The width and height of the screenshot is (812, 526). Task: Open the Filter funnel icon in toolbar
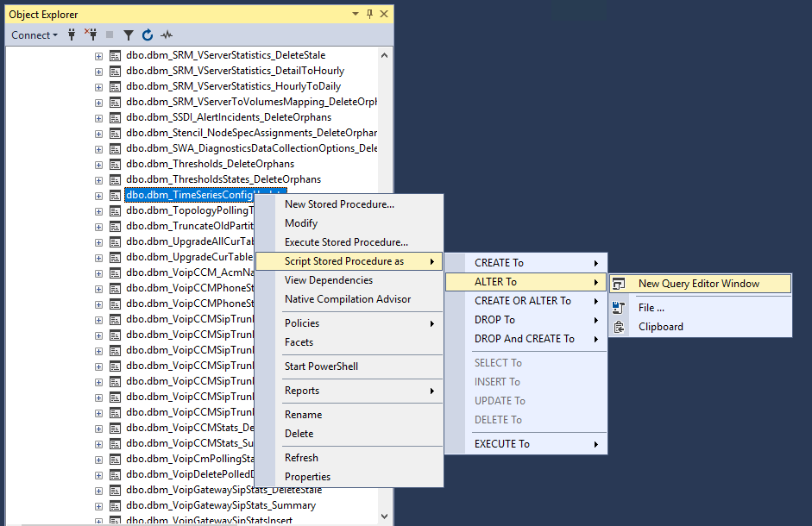pyautogui.click(x=129, y=35)
